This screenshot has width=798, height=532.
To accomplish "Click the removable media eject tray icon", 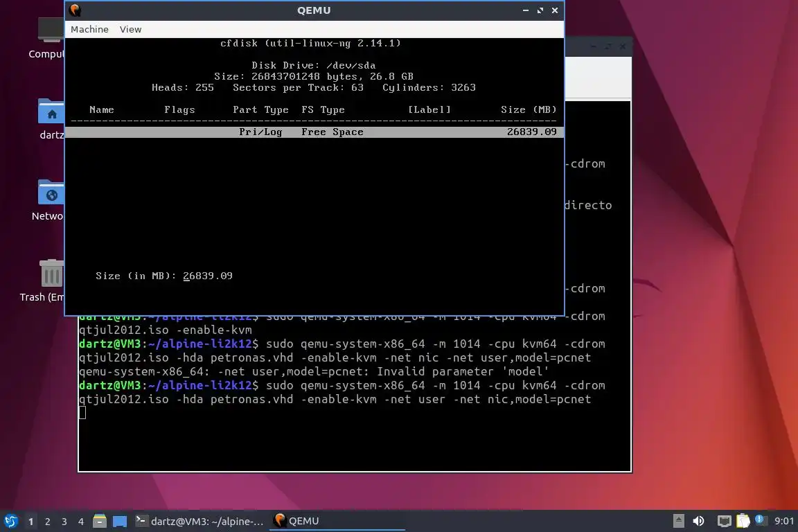I will (x=678, y=521).
